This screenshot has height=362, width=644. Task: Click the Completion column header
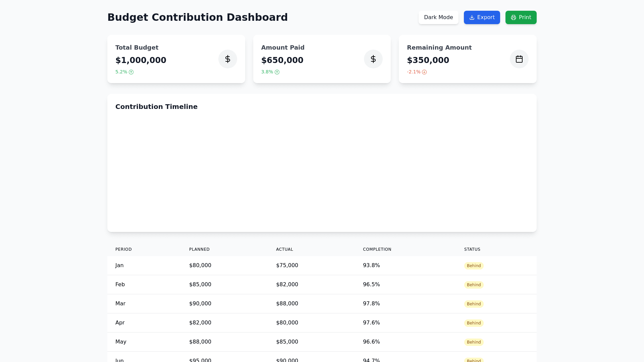pyautogui.click(x=377, y=249)
